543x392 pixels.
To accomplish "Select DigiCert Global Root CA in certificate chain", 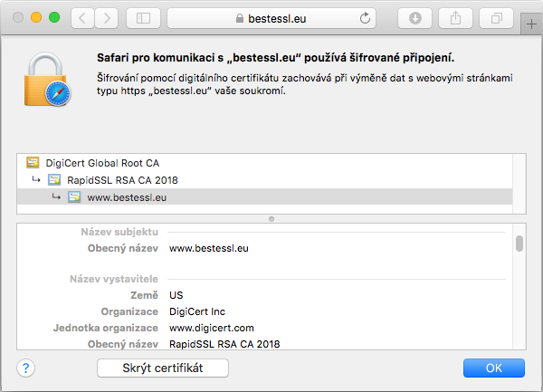I will point(264,163).
